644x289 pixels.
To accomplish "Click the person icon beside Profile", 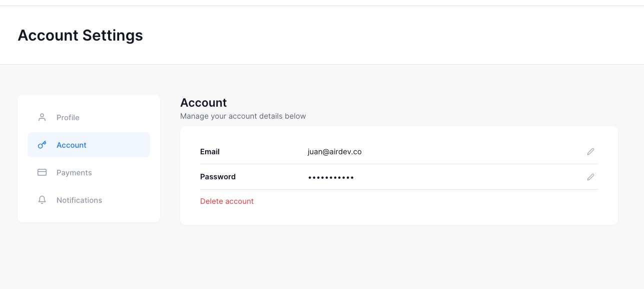I will [x=42, y=117].
